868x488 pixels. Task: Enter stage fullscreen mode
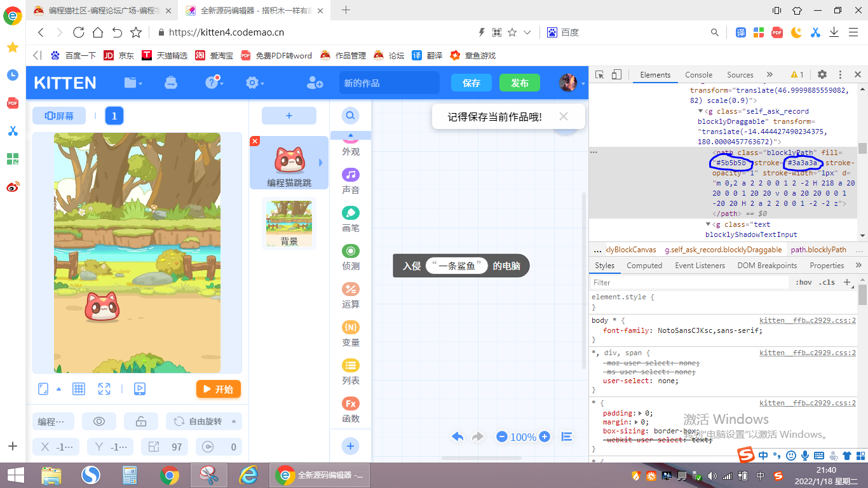click(x=104, y=389)
